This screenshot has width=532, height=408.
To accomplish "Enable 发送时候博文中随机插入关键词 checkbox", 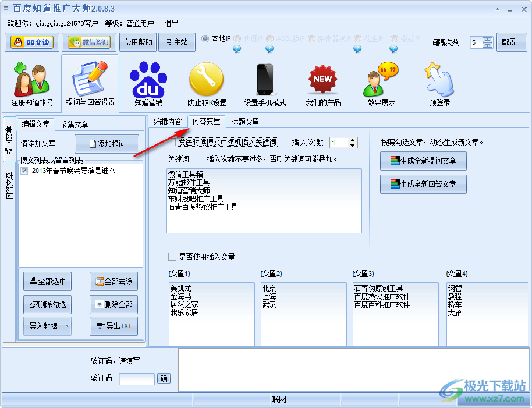I will coord(172,142).
